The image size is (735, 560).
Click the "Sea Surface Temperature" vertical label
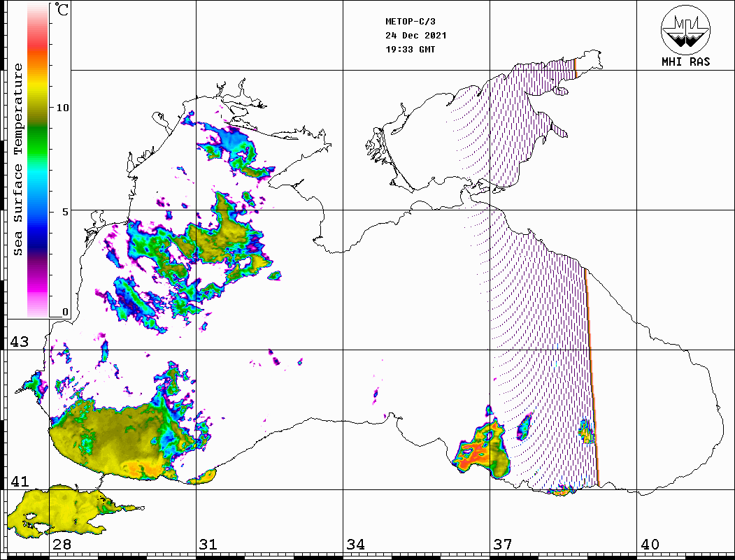point(18,159)
